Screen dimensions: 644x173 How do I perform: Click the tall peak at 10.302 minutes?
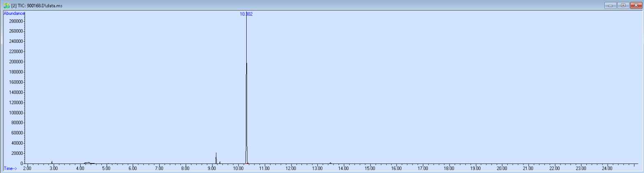point(246,89)
